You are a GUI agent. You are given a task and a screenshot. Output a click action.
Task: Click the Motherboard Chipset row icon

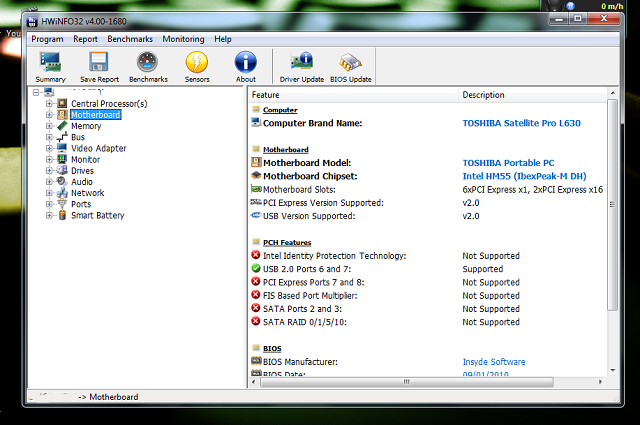point(256,176)
